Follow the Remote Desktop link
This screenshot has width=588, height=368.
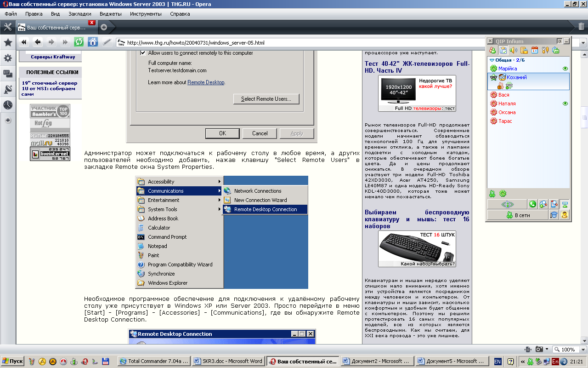206,82
